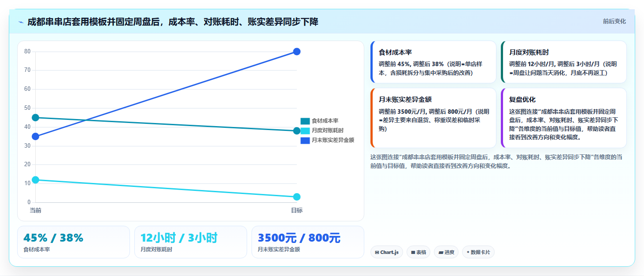This screenshot has height=276, width=644.
Task: Click the 当前 x-axis label
Action: (x=36, y=210)
